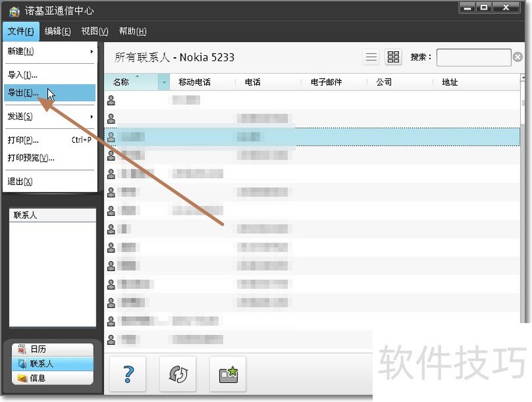Click the calendar icon beside 日历
532x402 pixels.
click(22, 349)
